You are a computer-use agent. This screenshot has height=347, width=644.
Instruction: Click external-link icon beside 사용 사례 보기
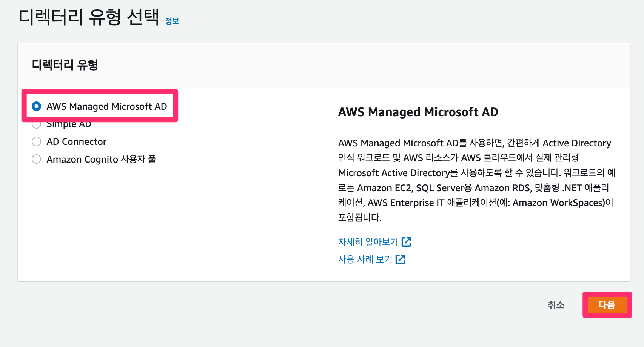click(401, 259)
